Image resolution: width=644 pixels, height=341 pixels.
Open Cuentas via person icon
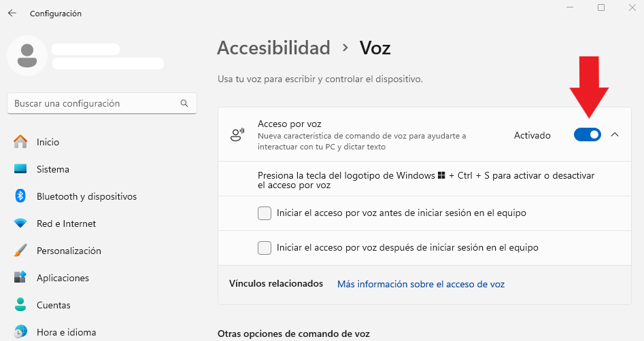click(x=20, y=304)
